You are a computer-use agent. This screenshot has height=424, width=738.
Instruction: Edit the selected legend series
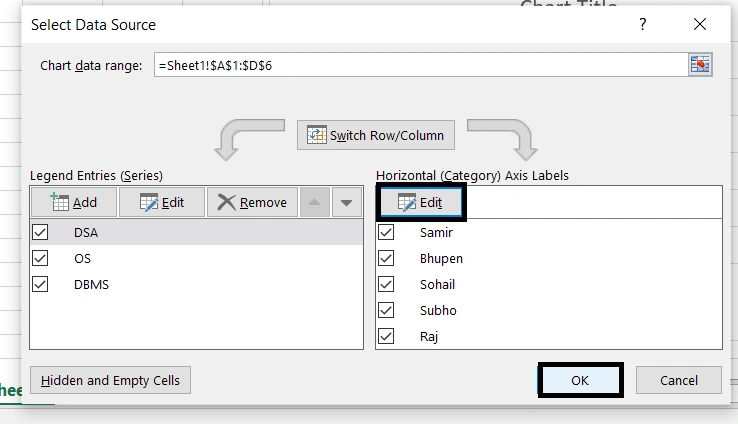tap(162, 202)
